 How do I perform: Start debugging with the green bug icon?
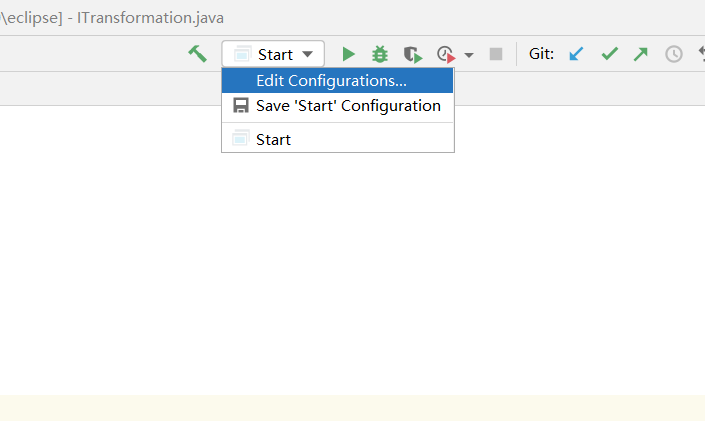[380, 54]
